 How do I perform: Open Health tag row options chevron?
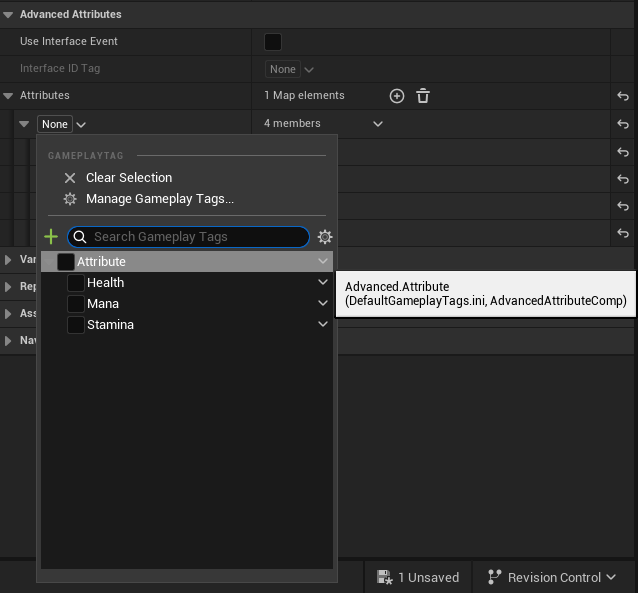click(x=323, y=282)
